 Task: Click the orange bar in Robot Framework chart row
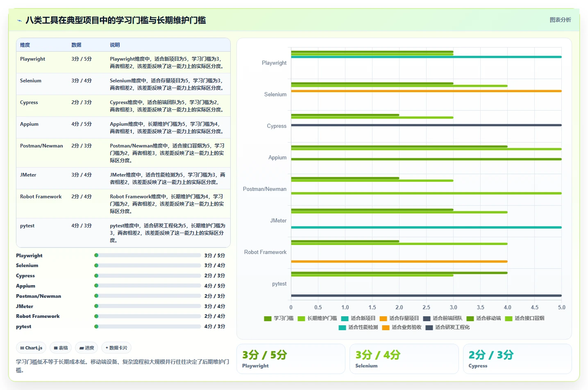pyautogui.click(x=399, y=261)
